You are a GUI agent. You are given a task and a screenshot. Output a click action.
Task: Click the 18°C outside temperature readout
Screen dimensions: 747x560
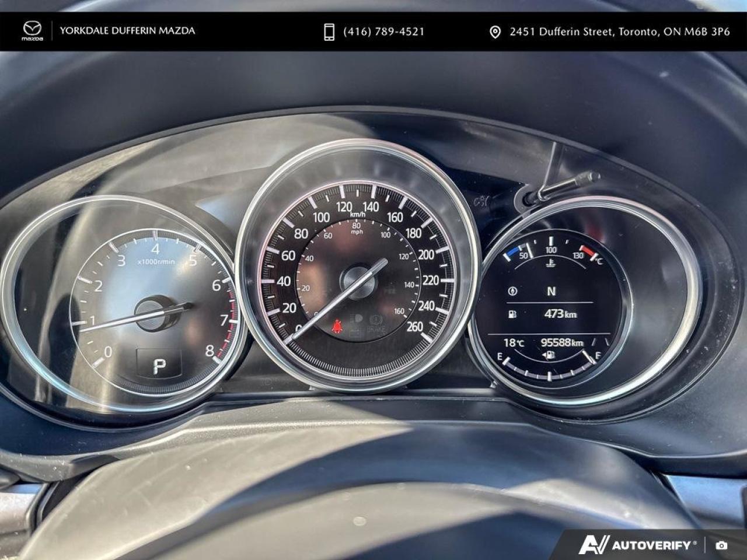coord(514,342)
